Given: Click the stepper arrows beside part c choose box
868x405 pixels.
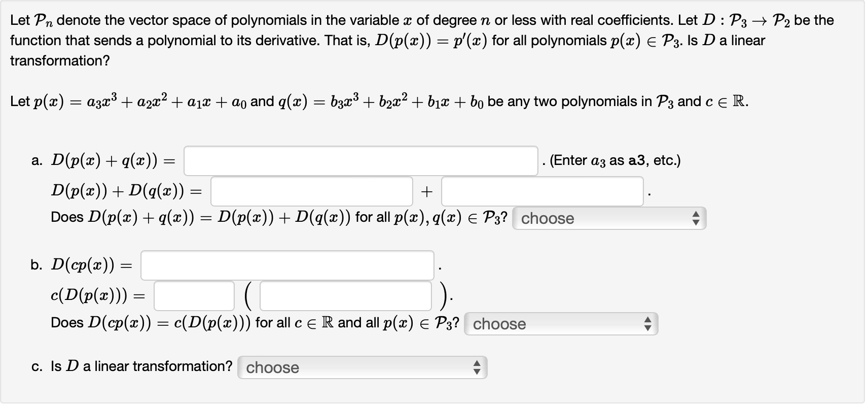Looking at the screenshot, I should click(477, 367).
